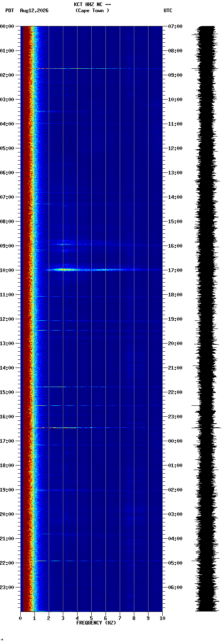Viewport: 224px width, 644px height.
Task: Click the 00:00 PDT time label
Action: [7, 26]
